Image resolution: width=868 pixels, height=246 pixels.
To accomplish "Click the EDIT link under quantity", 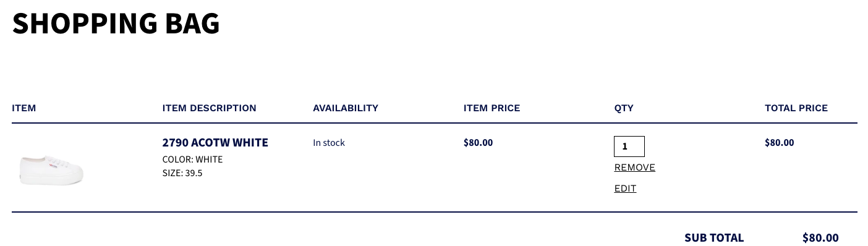I will coord(625,189).
